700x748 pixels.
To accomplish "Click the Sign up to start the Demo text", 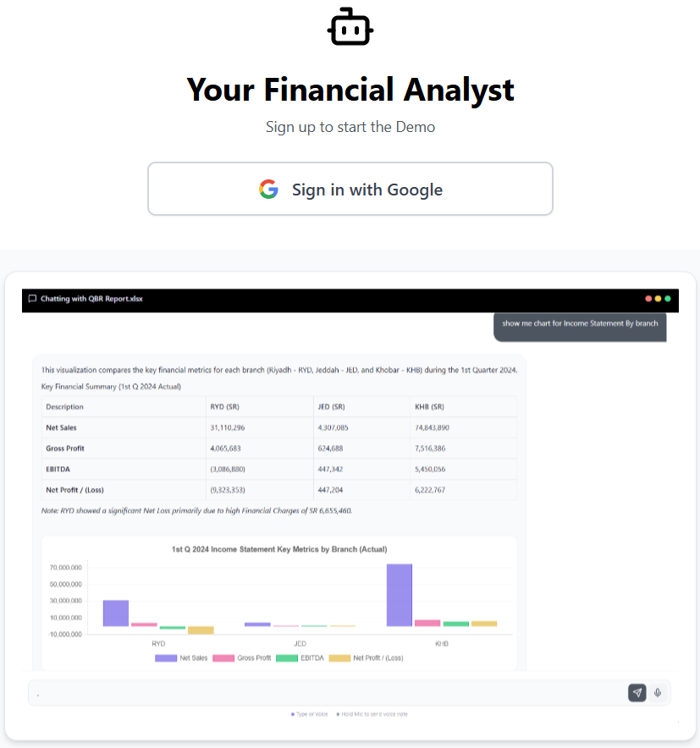I will click(350, 127).
